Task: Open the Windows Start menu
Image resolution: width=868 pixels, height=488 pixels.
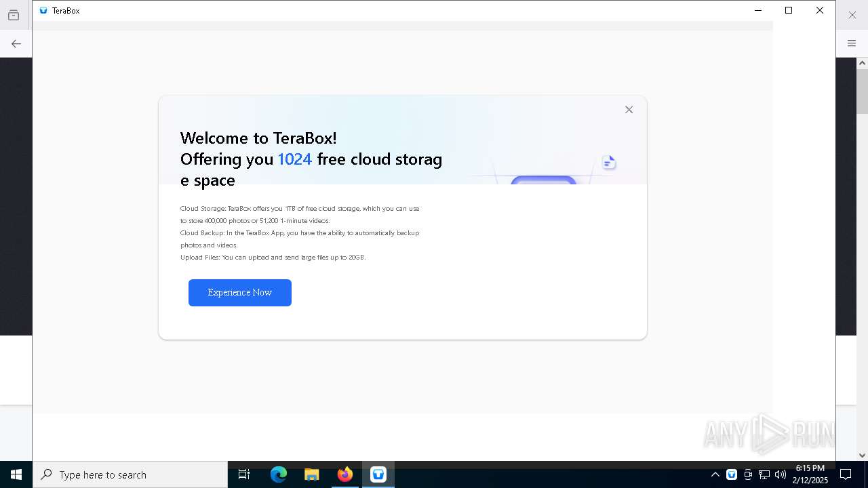Action: [16, 474]
